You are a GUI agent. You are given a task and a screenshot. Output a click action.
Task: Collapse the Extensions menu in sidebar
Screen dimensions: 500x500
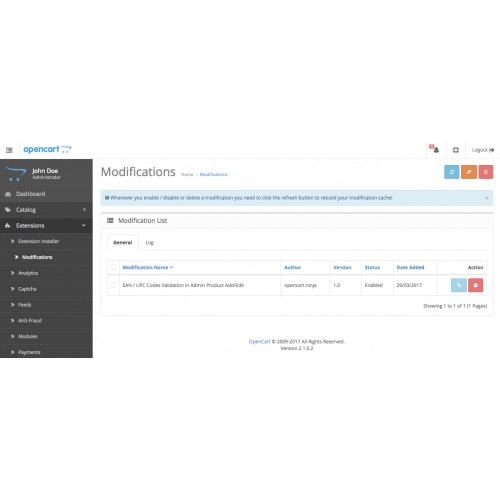[46, 226]
